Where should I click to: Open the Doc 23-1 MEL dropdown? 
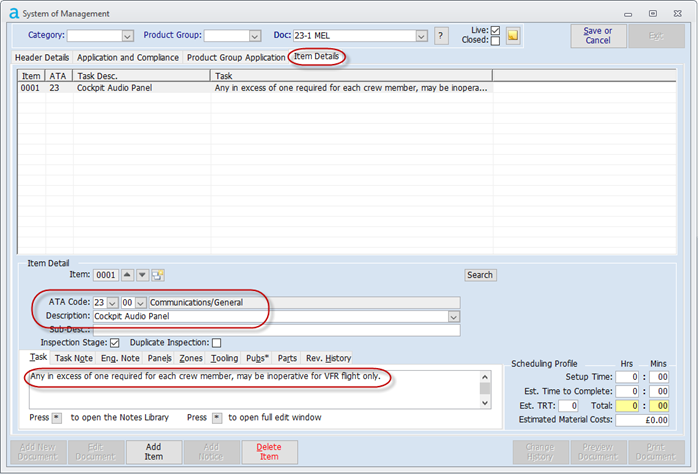(421, 36)
